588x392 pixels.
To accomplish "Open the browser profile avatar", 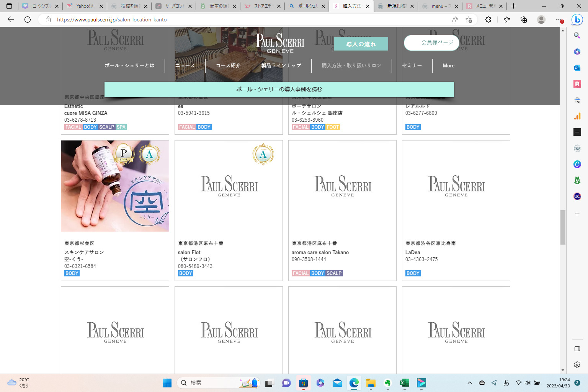I will tap(541, 20).
